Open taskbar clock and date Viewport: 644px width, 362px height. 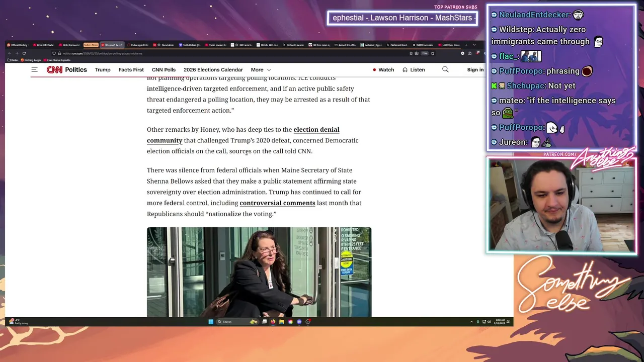pyautogui.click(x=500, y=322)
